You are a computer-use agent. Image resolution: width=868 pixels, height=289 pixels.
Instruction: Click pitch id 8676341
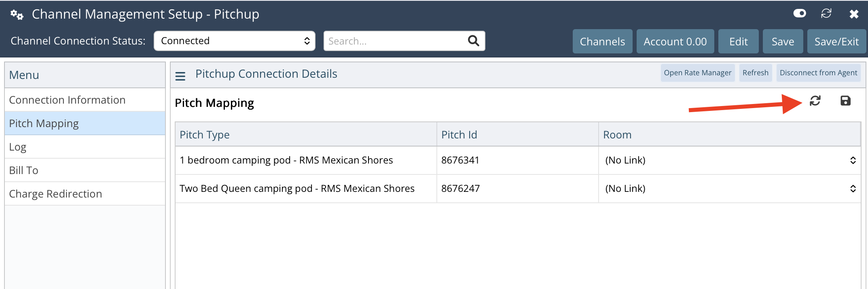click(x=460, y=160)
